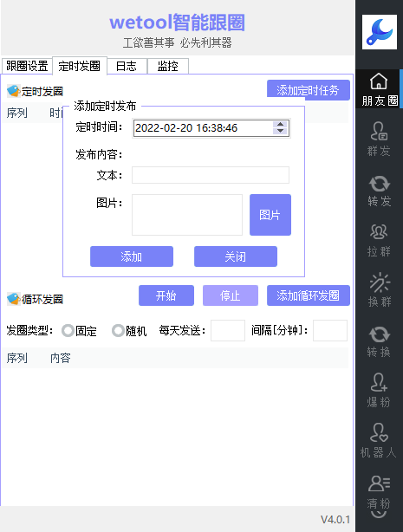Open the 监控 tab
Screen dimensions: 403x532
(x=168, y=66)
